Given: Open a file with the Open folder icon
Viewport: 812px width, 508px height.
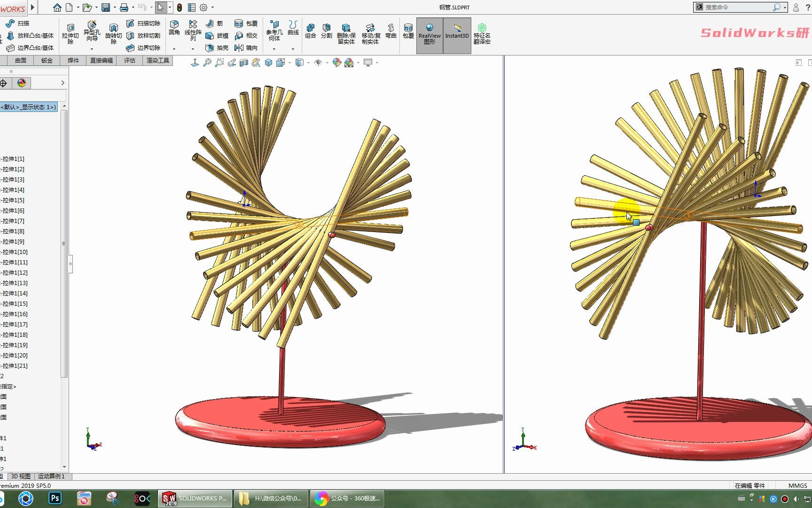Looking at the screenshot, I should [87, 8].
